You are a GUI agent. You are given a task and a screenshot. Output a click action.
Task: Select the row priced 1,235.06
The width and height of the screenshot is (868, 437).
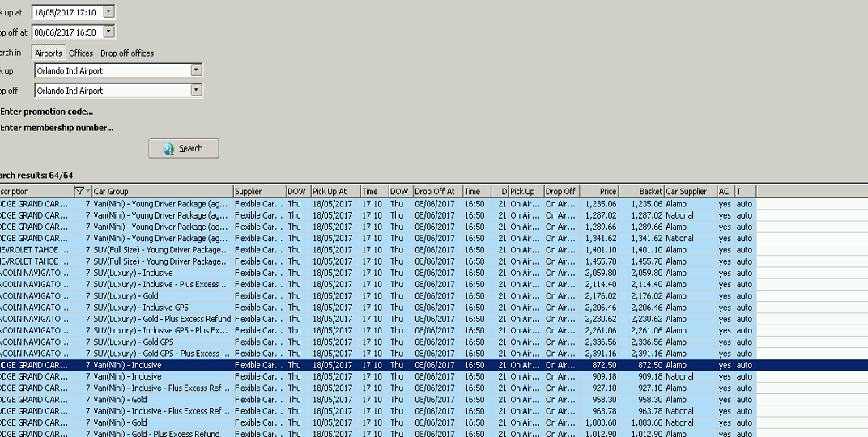point(378,204)
